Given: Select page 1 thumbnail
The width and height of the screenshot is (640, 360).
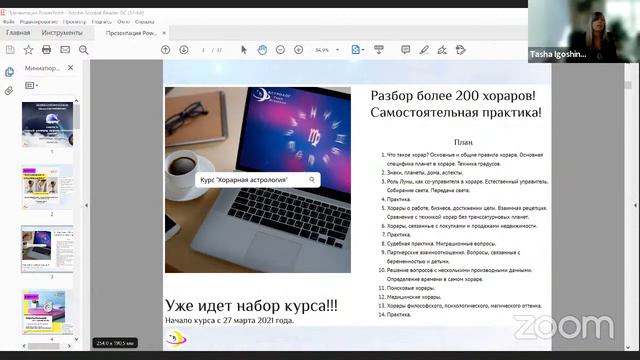Looking at the screenshot, I should click(x=47, y=124).
